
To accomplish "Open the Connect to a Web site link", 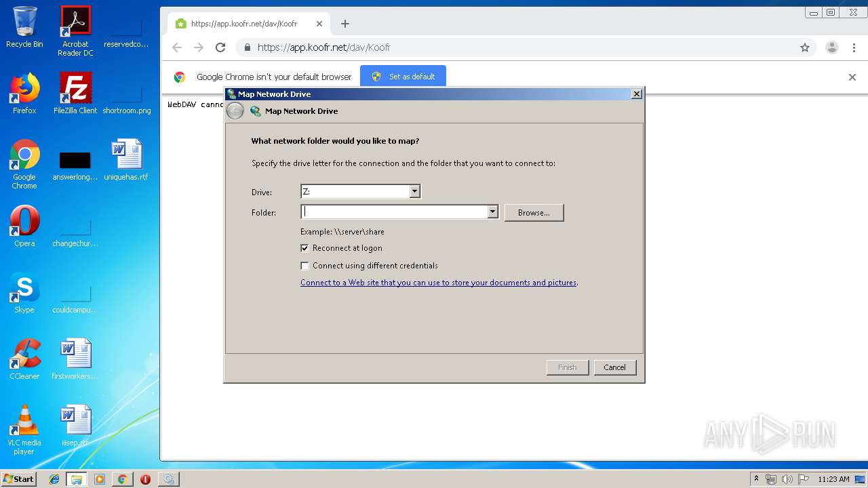I will [x=438, y=283].
